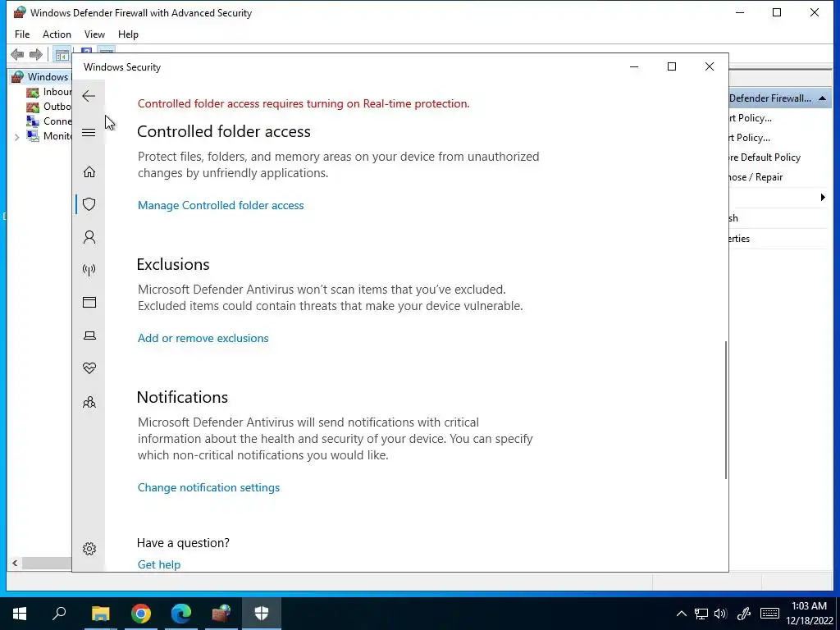This screenshot has width=840, height=630.
Task: Click the Controlled folder access heading
Action: (224, 131)
